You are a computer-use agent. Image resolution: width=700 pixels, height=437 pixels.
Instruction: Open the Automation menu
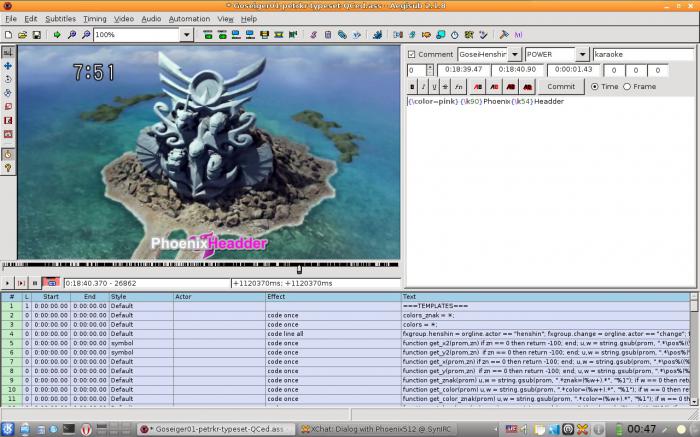[189, 19]
